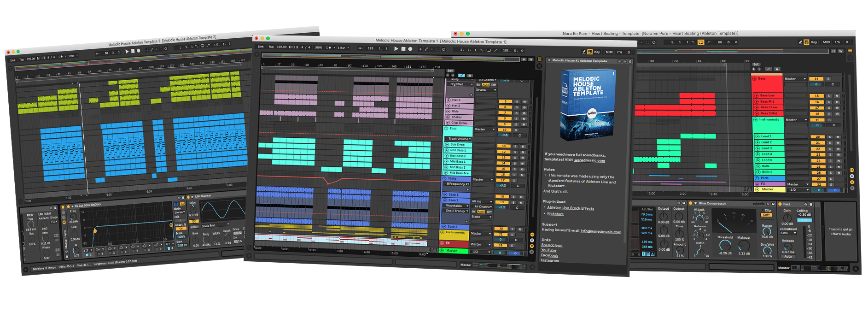Viewport: 868px width, 324px height.
Task: Click the Hat 3 track play icon
Action: click(449, 100)
